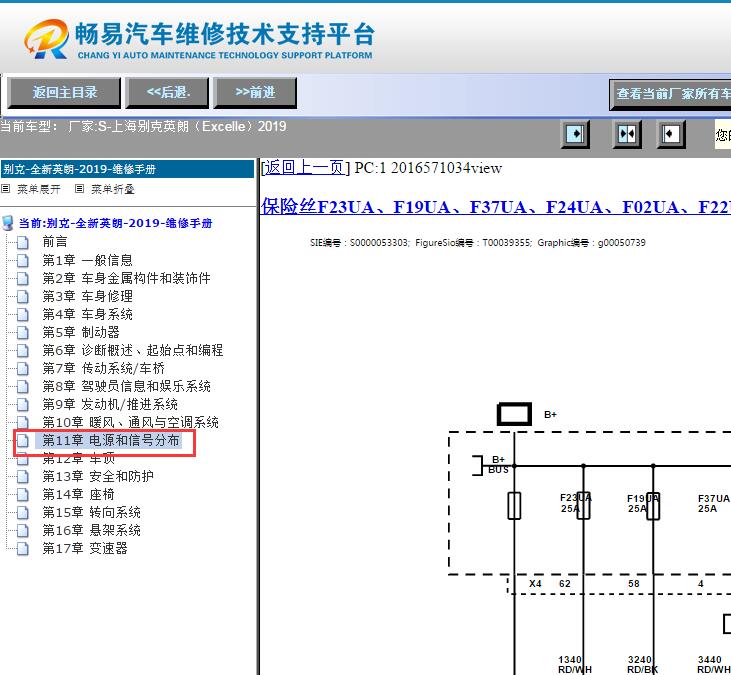The height and width of the screenshot is (675, 731).
Task: Click page icon next to 第17章 变速器
Action: click(x=23, y=549)
